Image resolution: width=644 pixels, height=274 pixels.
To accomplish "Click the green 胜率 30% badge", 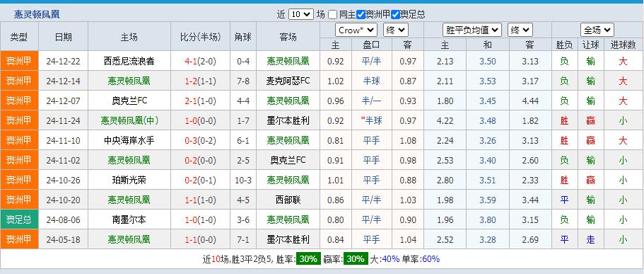I will pyautogui.click(x=308, y=259).
